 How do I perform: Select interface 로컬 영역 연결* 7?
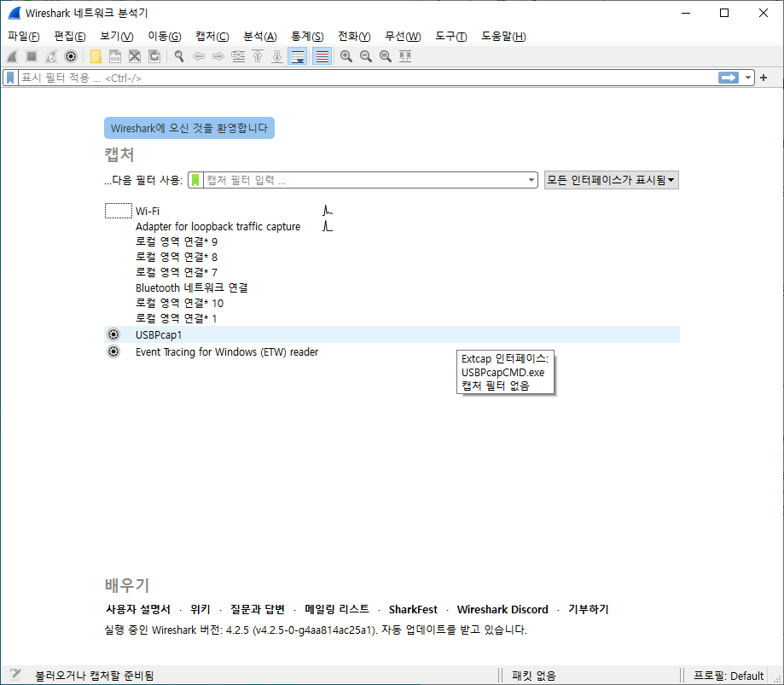pos(392,272)
